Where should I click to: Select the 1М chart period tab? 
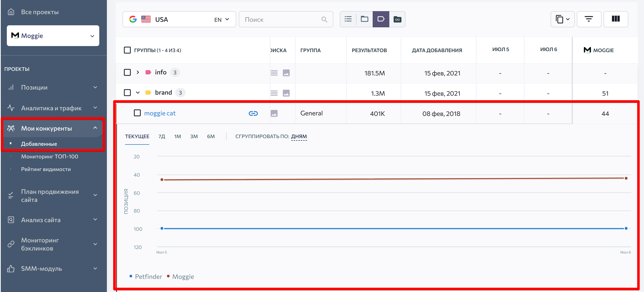click(178, 136)
